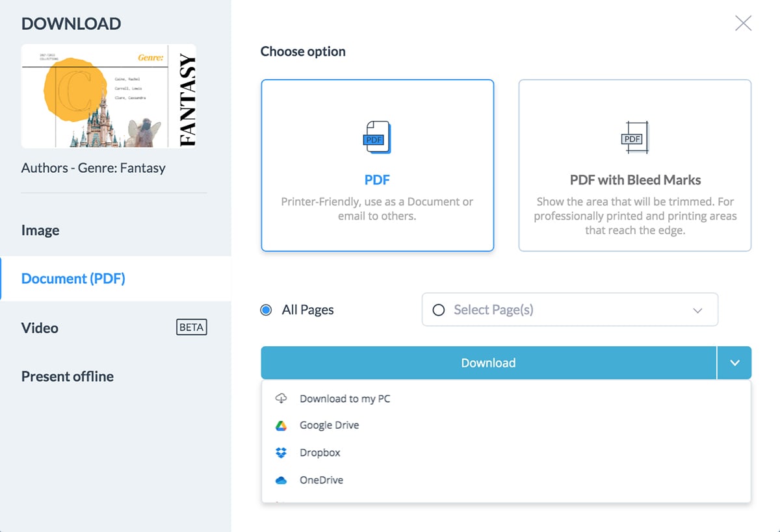The image size is (780, 532).
Task: Select the Present offline option
Action: pyautogui.click(x=68, y=377)
